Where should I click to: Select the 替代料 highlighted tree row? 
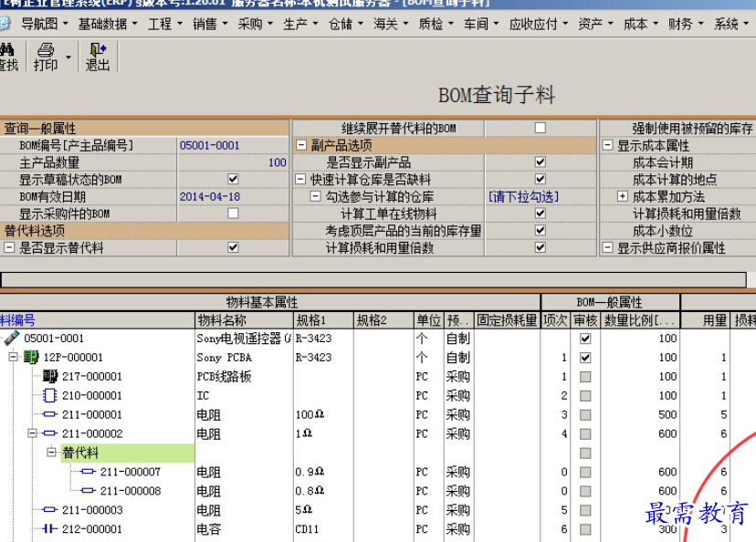coord(128,453)
